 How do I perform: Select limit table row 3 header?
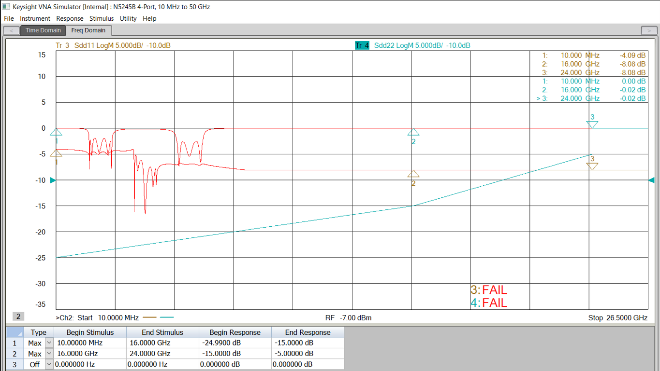15,364
